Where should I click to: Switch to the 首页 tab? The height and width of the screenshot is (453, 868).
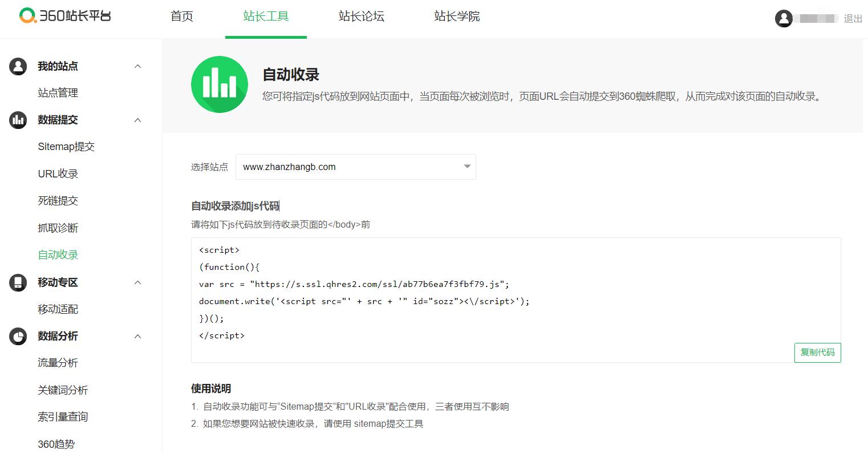pyautogui.click(x=182, y=17)
